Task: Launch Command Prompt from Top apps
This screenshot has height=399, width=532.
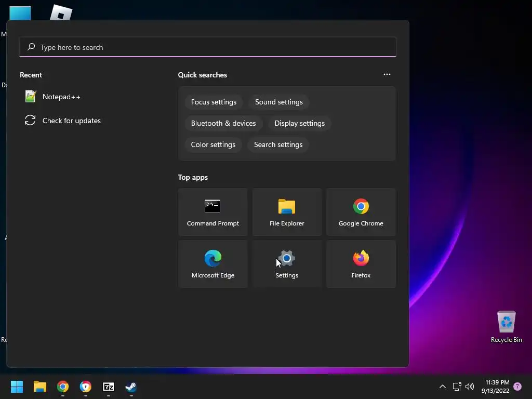Action: pos(212,212)
